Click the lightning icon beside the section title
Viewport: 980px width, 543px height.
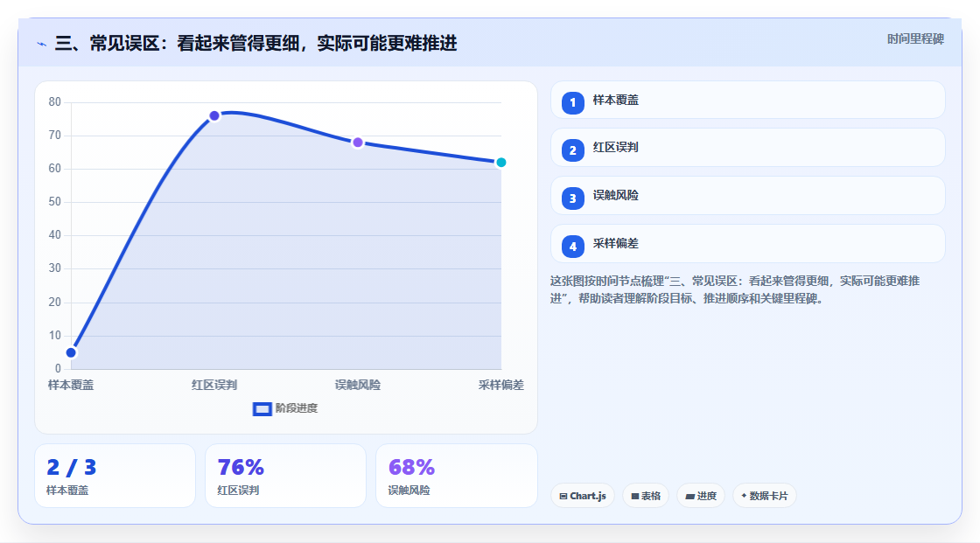click(x=42, y=44)
